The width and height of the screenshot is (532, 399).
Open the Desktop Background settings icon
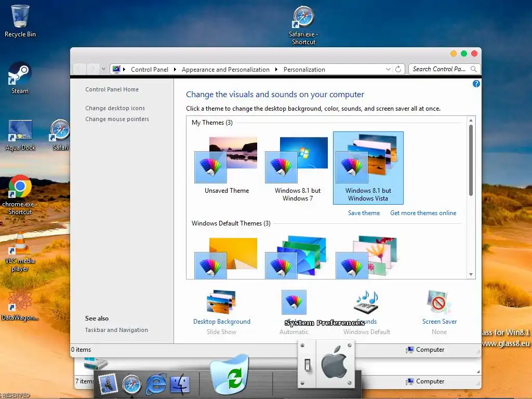[221, 302]
